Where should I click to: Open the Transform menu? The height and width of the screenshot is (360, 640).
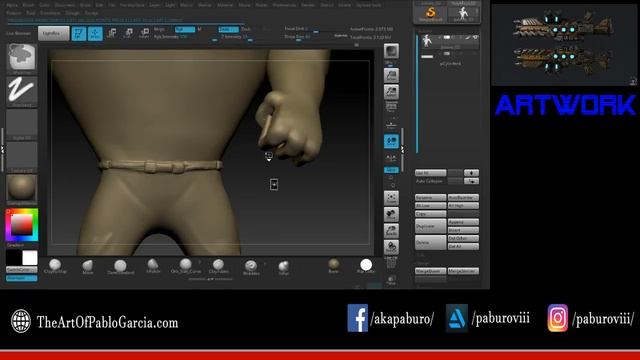50,13
